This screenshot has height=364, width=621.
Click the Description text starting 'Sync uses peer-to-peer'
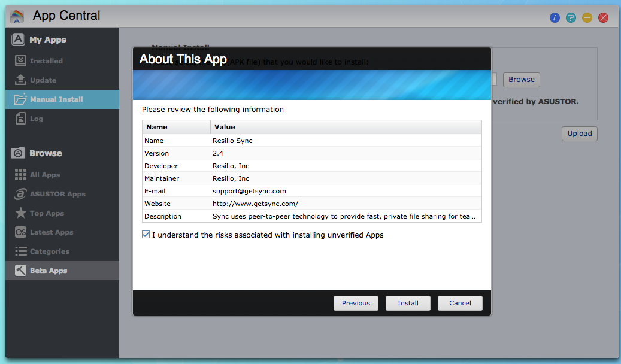pyautogui.click(x=344, y=216)
